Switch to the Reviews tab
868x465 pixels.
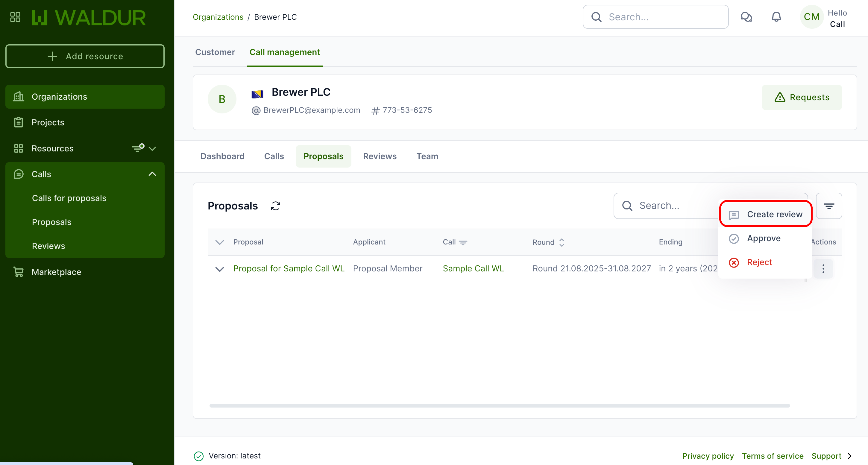380,156
